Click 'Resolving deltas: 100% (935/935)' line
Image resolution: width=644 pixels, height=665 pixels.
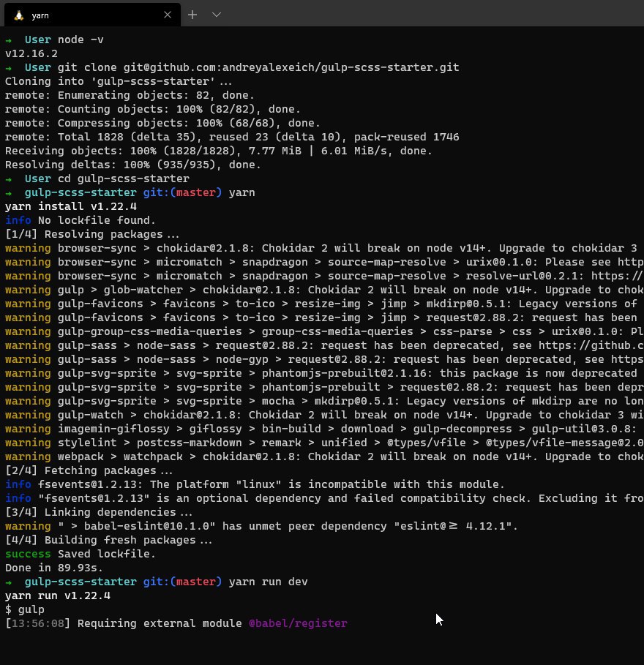133,165
